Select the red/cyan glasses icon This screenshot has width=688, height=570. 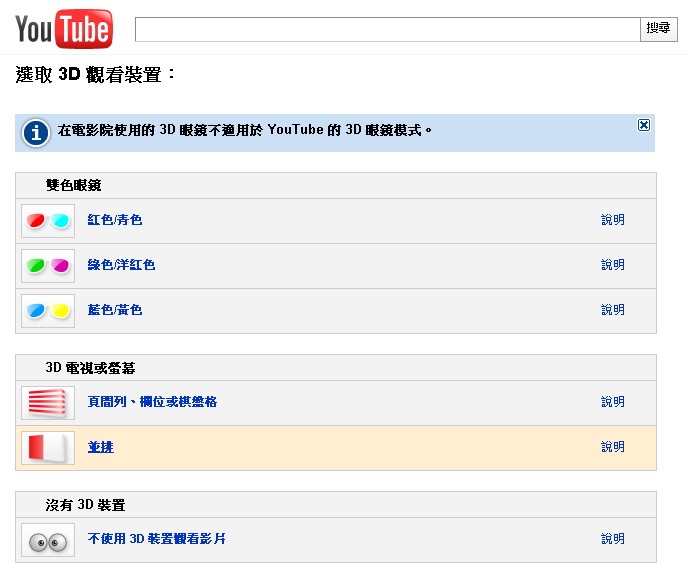tap(48, 221)
